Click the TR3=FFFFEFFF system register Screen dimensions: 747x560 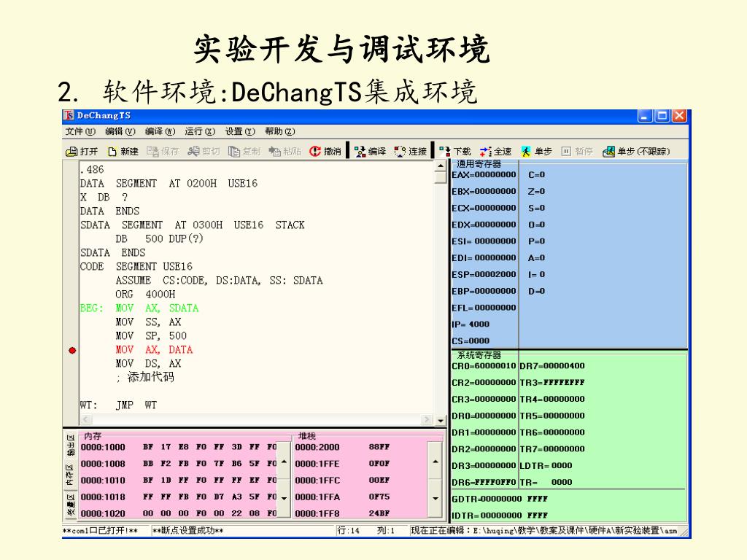tap(552, 382)
